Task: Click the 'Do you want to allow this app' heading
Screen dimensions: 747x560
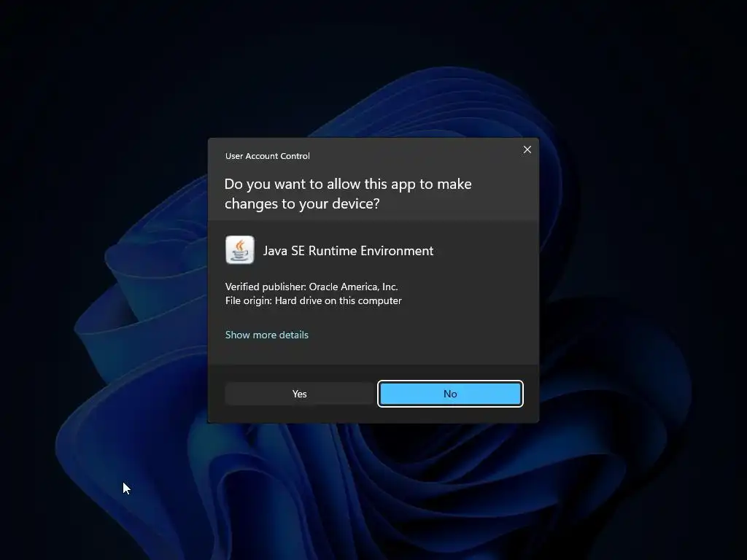Action: tap(348, 194)
